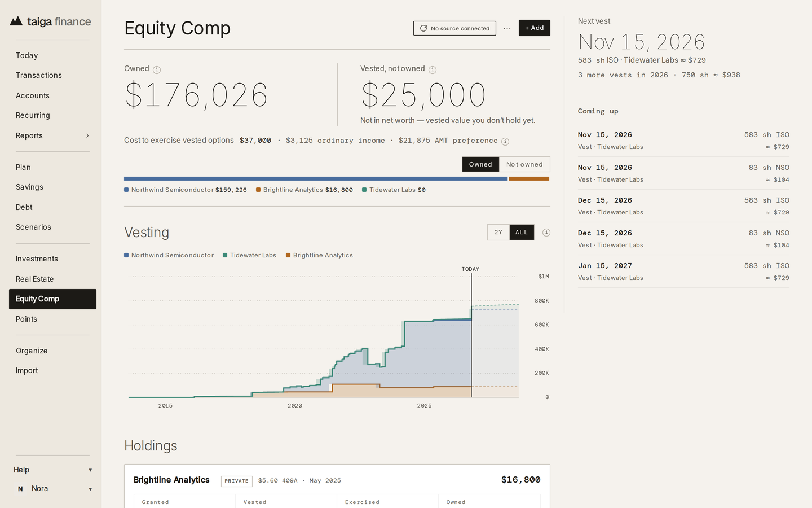Open the Brightline Analytics holding

[x=171, y=480]
